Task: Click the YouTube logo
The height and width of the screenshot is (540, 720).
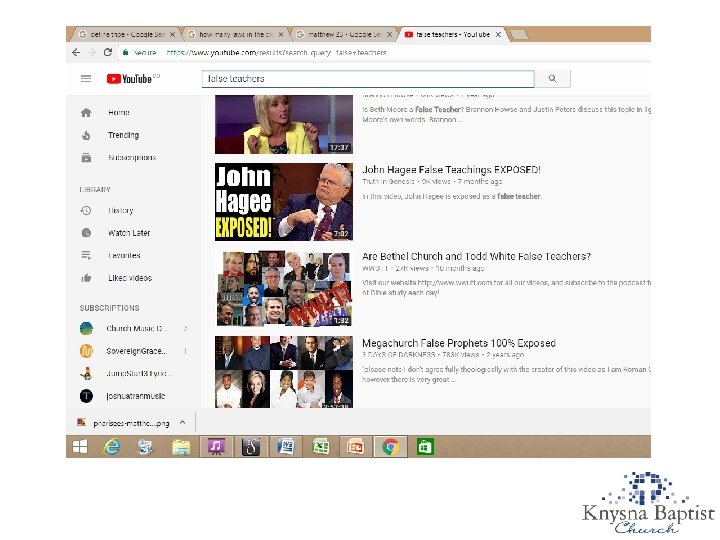Action: [129, 79]
